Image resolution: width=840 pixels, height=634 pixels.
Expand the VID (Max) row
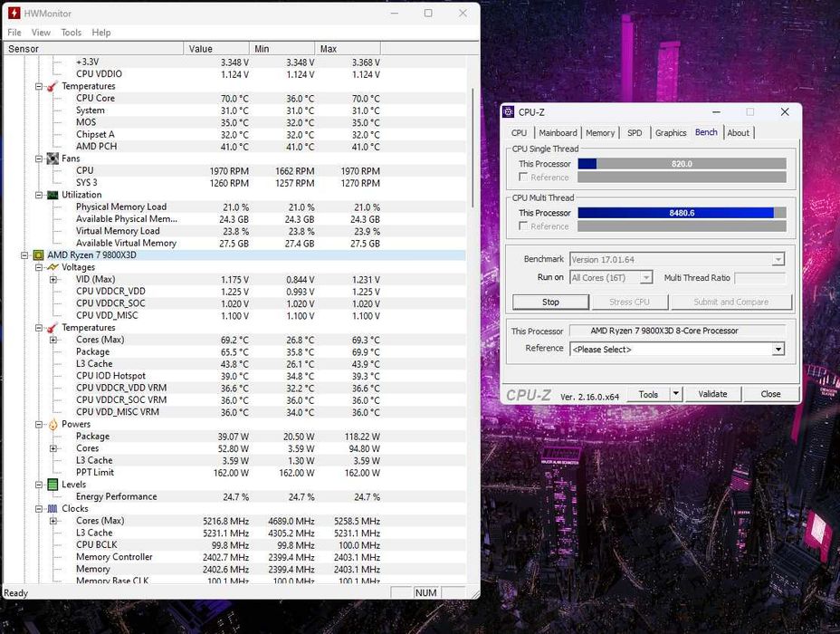(x=53, y=279)
